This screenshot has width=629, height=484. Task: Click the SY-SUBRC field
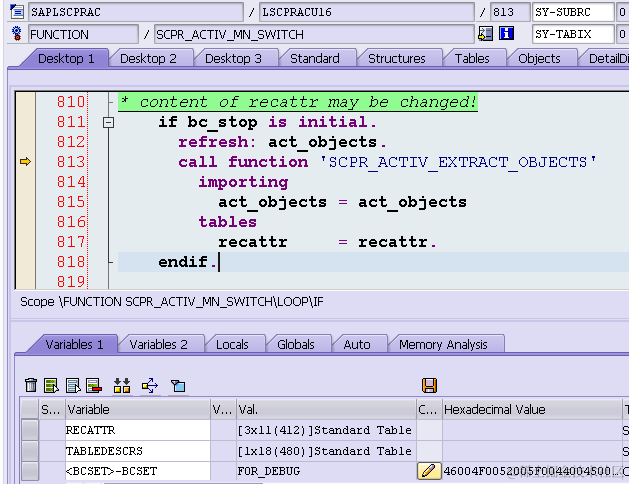[x=573, y=12]
